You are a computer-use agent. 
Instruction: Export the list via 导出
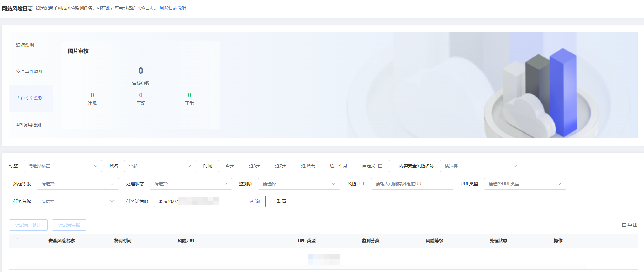(630, 225)
